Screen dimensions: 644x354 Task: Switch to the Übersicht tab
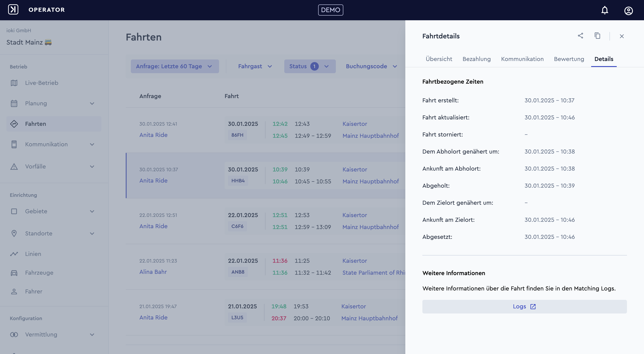click(x=439, y=59)
